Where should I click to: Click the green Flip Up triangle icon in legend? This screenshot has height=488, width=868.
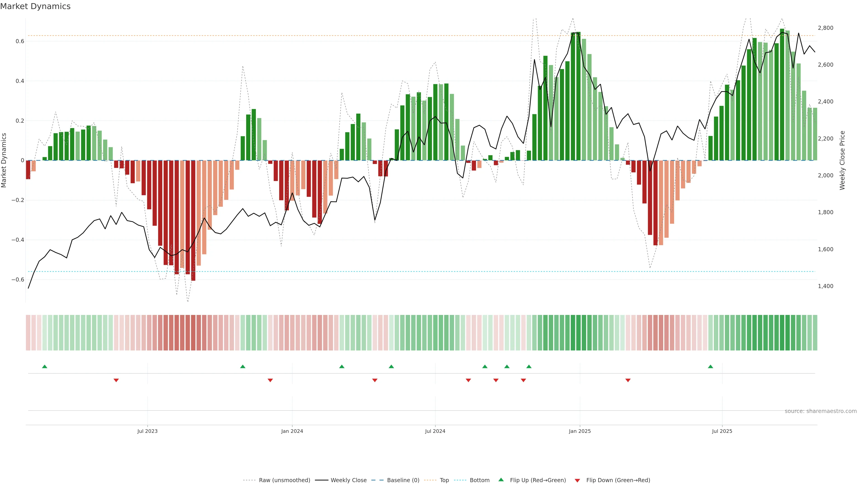501,480
